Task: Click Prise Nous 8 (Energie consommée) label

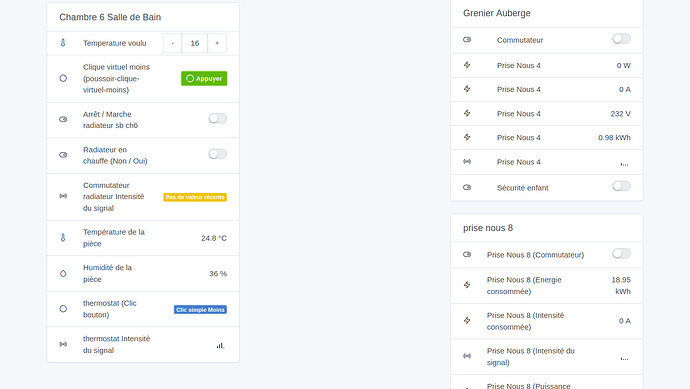Action: pyautogui.click(x=524, y=286)
